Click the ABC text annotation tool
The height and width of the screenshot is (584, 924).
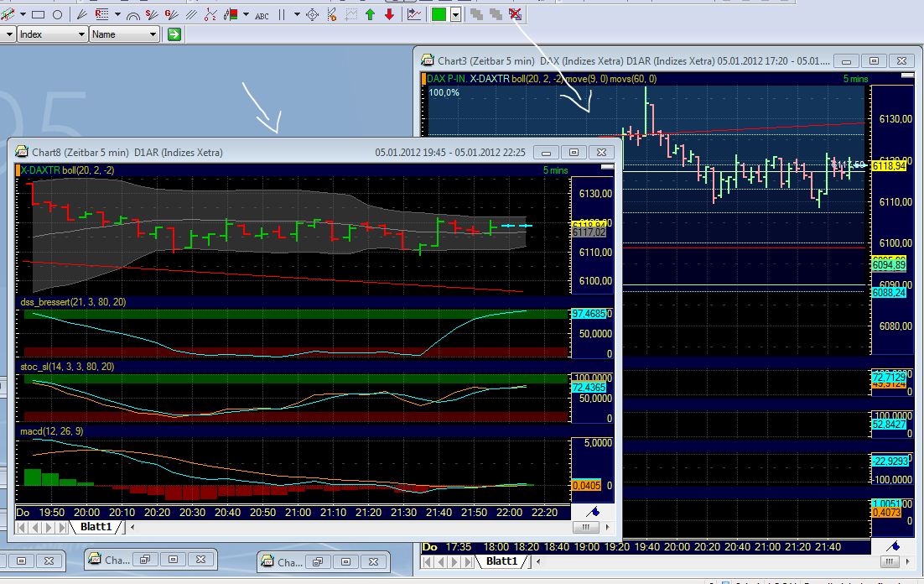pyautogui.click(x=262, y=14)
